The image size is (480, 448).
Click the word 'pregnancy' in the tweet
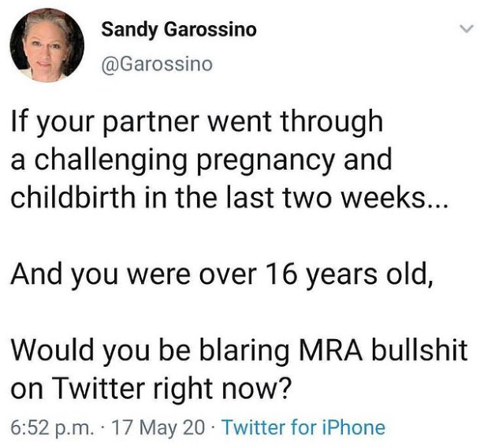tap(265, 161)
